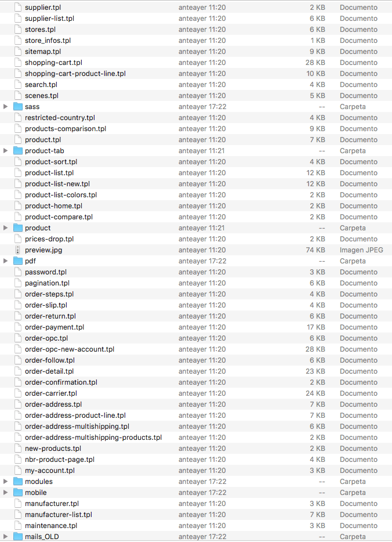Select the manufacturer-list.tpl file name
This screenshot has width=392, height=542.
click(59, 515)
